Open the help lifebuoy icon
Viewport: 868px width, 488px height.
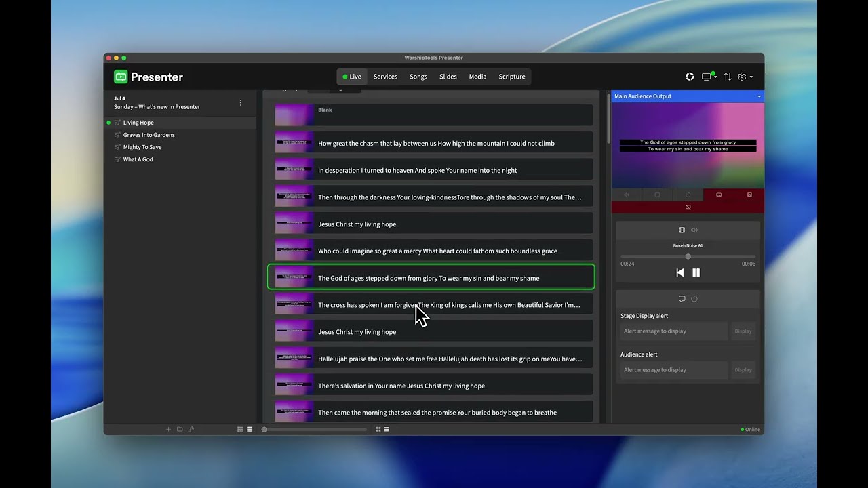(x=690, y=77)
